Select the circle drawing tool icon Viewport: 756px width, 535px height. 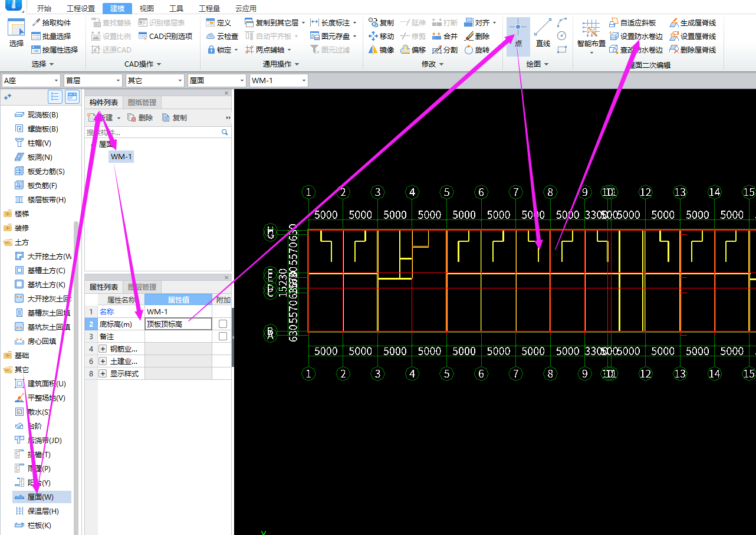(x=562, y=35)
